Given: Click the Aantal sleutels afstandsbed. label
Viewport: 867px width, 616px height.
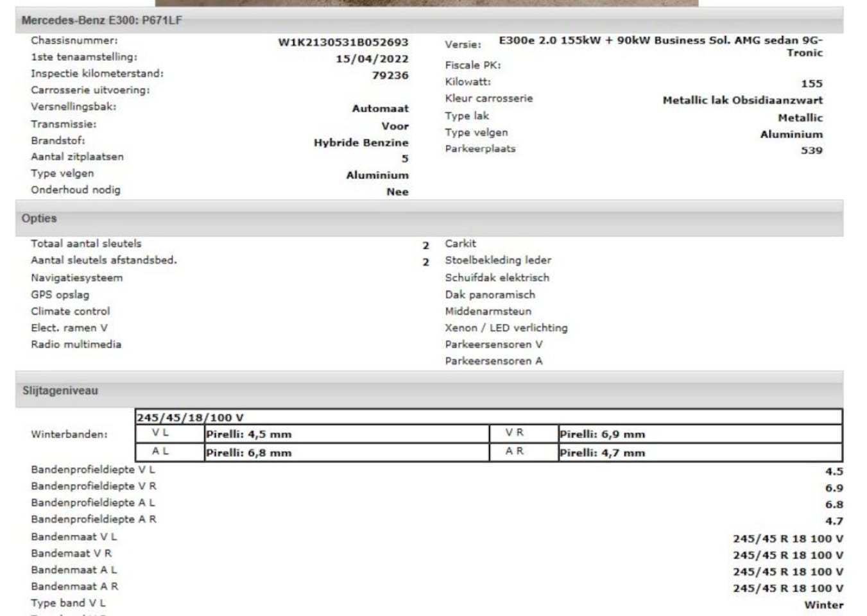Looking at the screenshot, I should pyautogui.click(x=103, y=260).
